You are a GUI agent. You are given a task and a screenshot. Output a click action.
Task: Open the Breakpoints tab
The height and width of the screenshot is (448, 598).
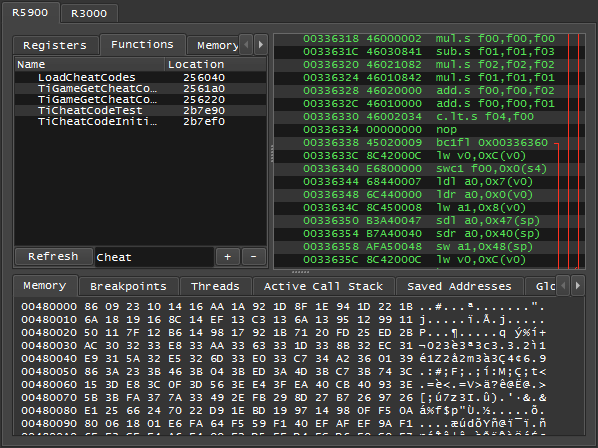coord(128,286)
